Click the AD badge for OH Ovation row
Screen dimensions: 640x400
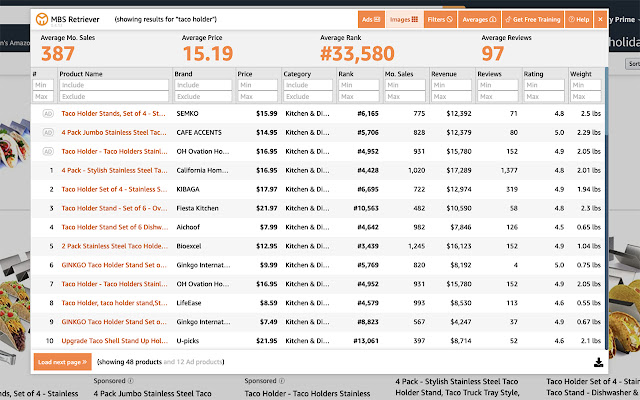(x=48, y=151)
